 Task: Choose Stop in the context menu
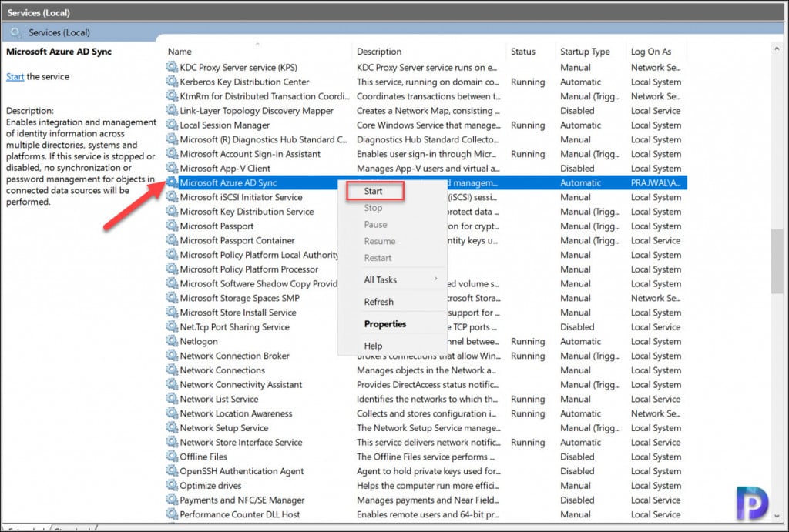[x=373, y=208]
